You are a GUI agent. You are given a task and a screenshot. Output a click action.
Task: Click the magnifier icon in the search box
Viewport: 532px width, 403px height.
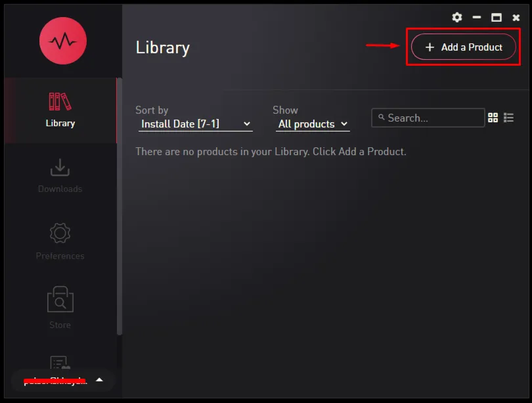[382, 117]
